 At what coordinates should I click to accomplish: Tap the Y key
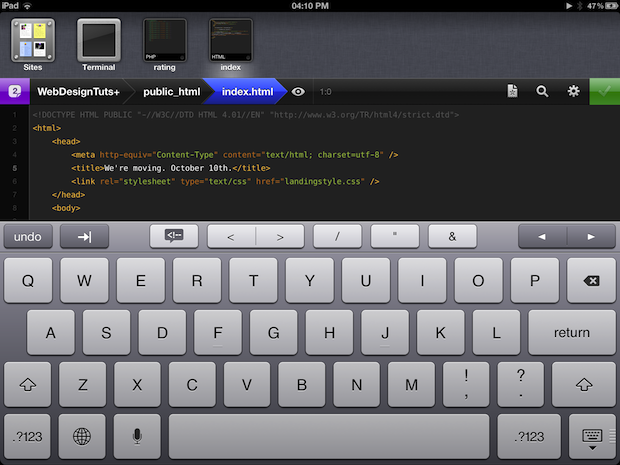[310, 281]
